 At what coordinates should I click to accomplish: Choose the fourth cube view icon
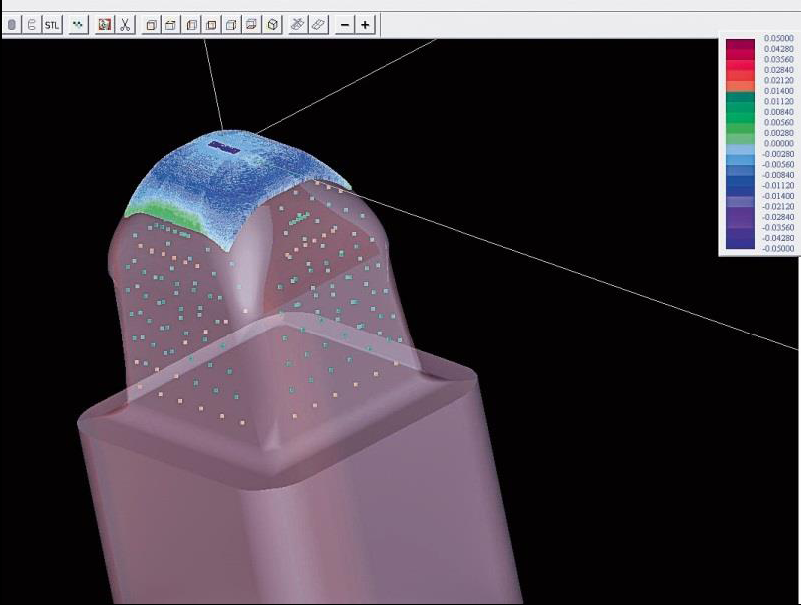211,25
